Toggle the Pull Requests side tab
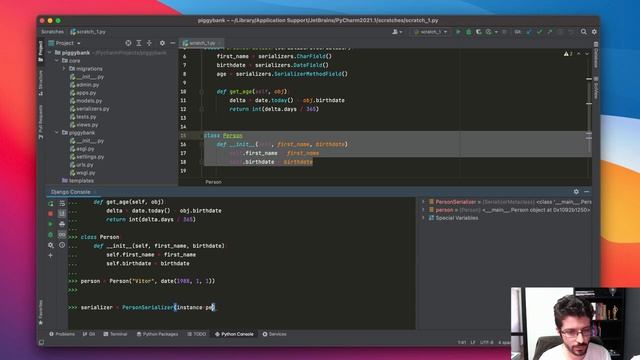The height and width of the screenshot is (360, 640). click(x=41, y=122)
